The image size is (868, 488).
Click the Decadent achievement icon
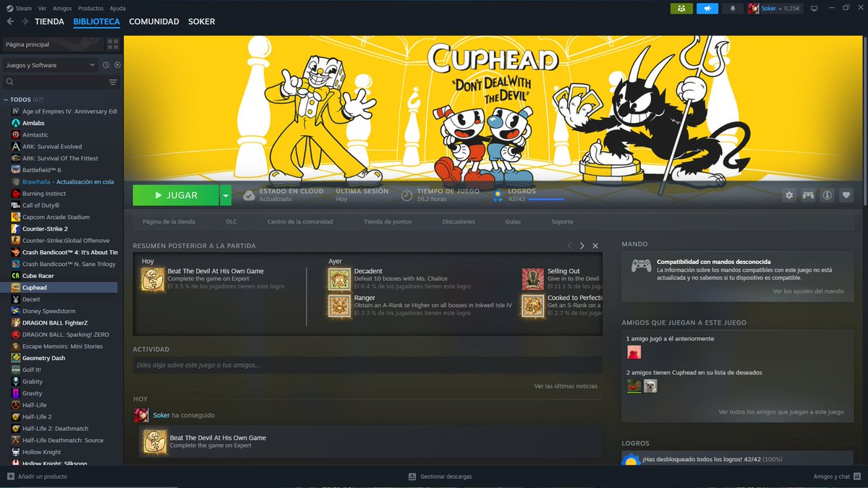point(339,278)
